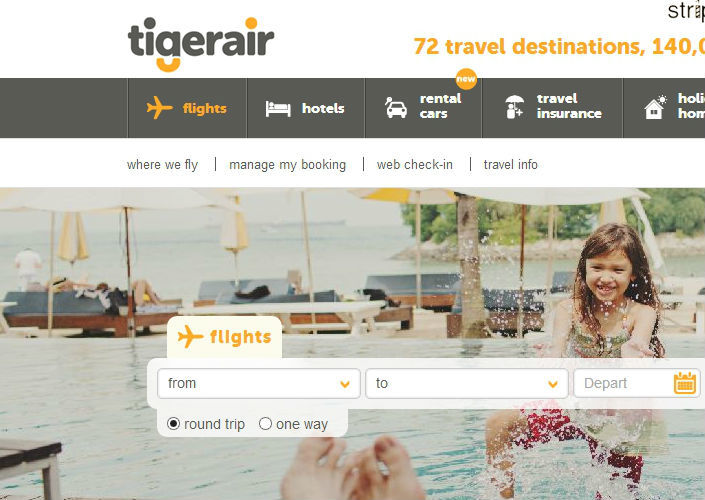Open the 'where we fly' link
This screenshot has height=500, width=705.
tap(162, 165)
